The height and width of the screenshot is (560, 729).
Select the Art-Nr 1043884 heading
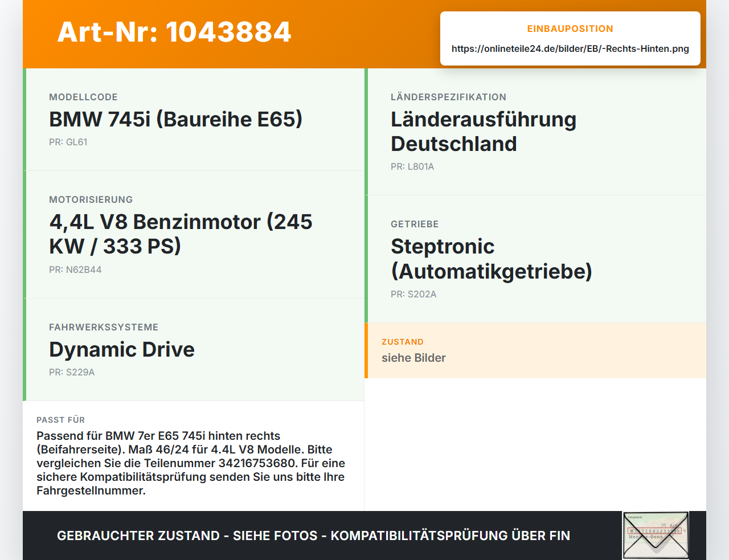[174, 32]
